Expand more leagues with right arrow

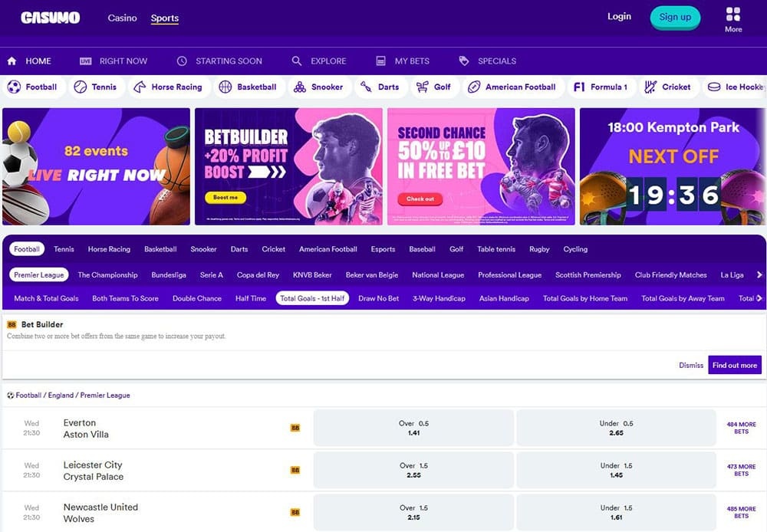click(759, 274)
